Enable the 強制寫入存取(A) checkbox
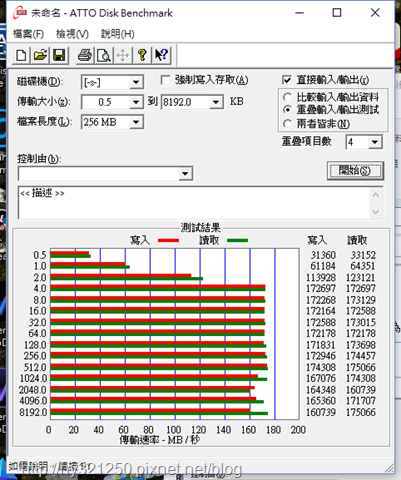This screenshot has height=480, width=401. (x=165, y=80)
